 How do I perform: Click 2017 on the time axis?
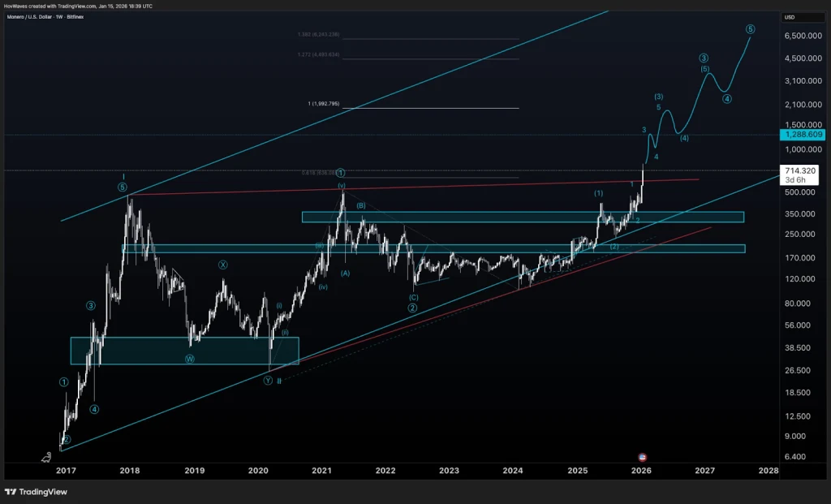click(x=66, y=471)
